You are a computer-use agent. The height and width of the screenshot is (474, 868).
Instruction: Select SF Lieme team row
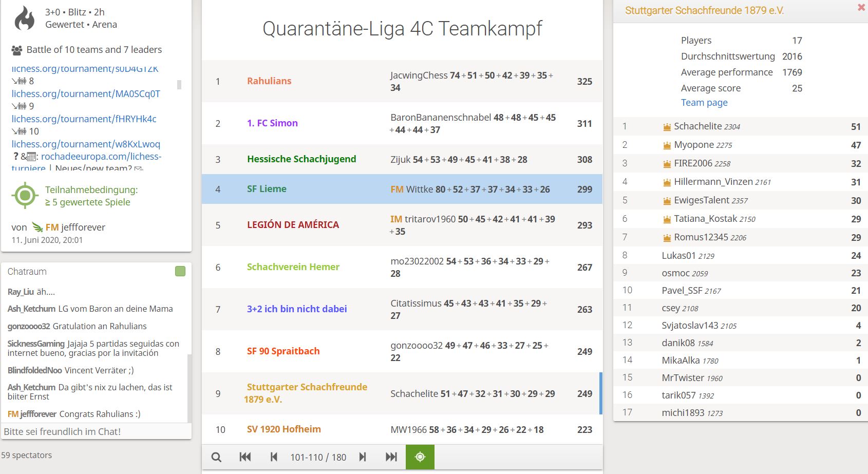click(x=402, y=189)
